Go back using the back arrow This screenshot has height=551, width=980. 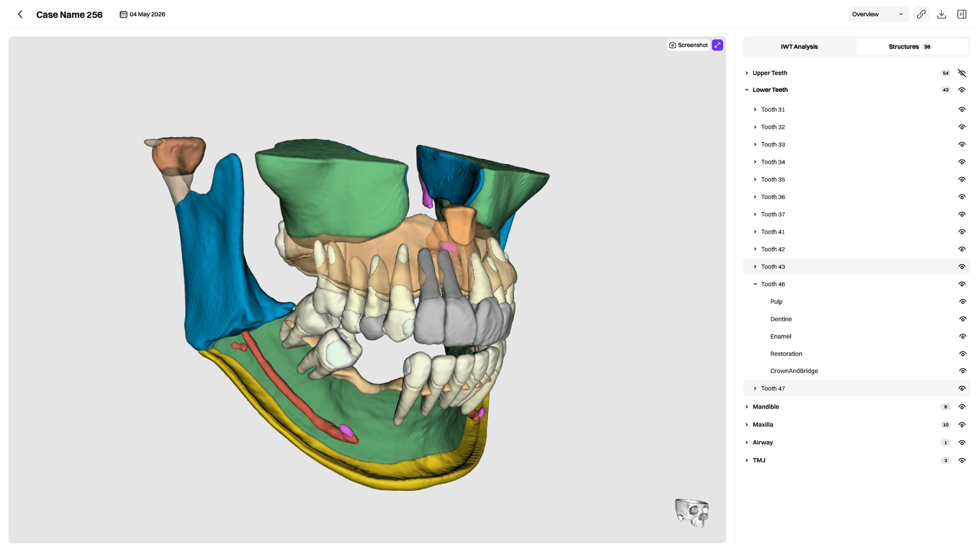[x=20, y=15]
